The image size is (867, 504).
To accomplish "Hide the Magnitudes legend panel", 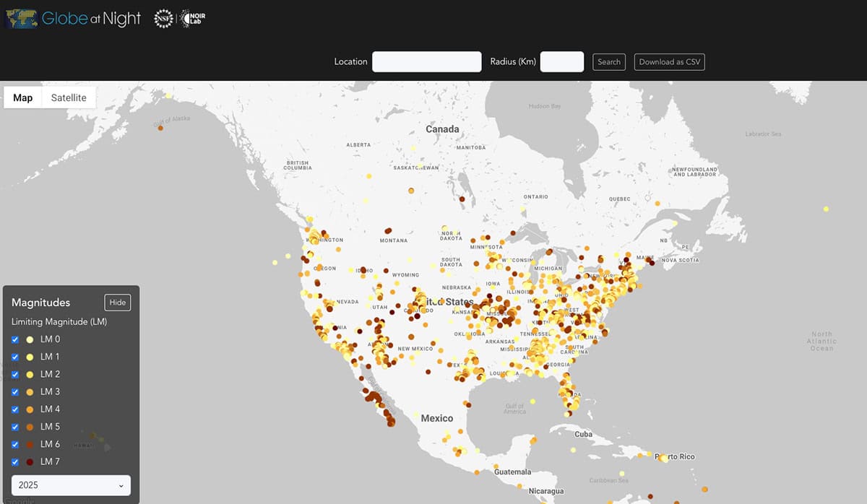I will pos(118,302).
